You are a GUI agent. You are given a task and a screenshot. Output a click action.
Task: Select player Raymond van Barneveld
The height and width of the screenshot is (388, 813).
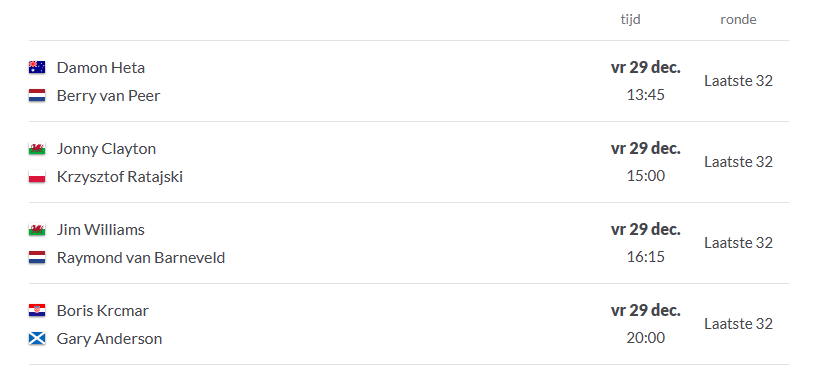coord(141,258)
